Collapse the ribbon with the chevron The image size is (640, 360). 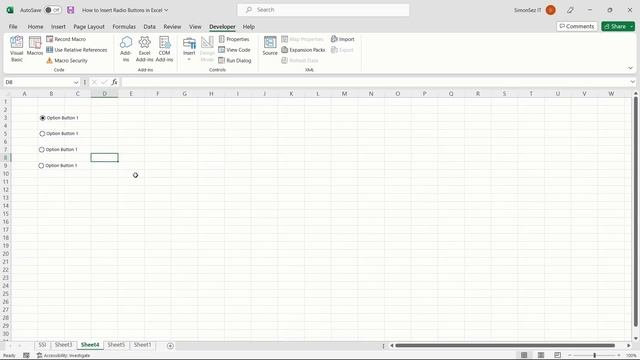(x=630, y=68)
